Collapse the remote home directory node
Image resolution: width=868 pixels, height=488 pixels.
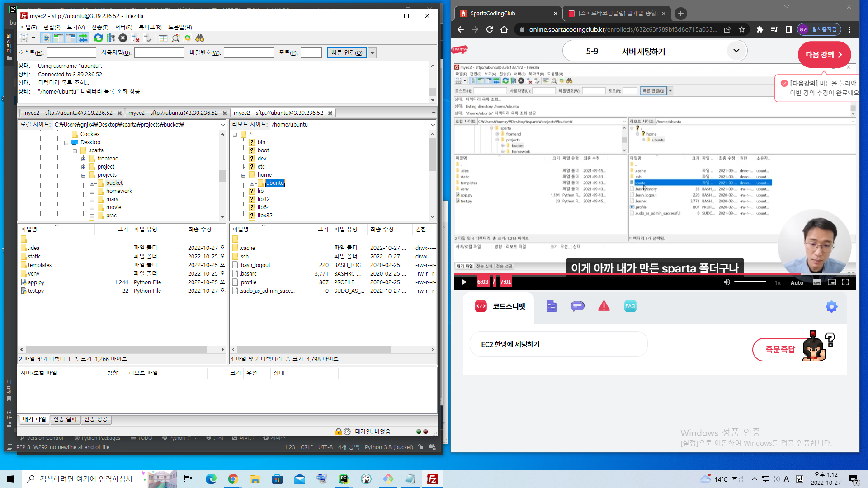[x=243, y=175]
